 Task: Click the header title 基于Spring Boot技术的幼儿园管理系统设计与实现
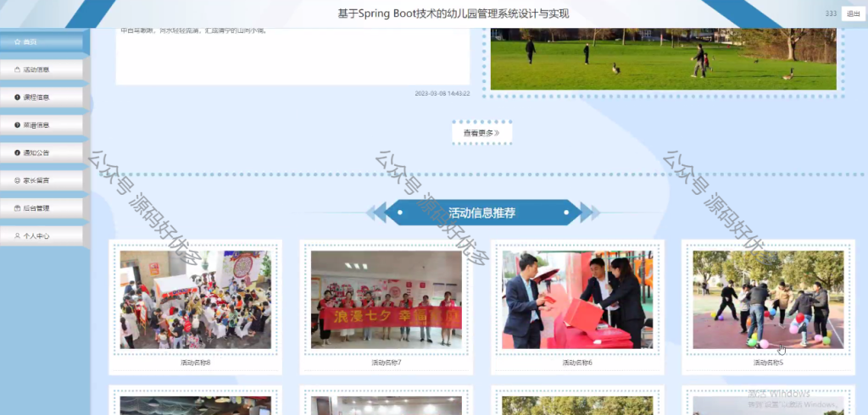coord(453,14)
